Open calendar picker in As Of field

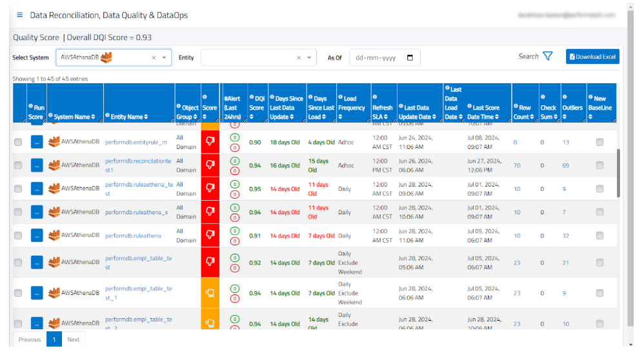410,57
